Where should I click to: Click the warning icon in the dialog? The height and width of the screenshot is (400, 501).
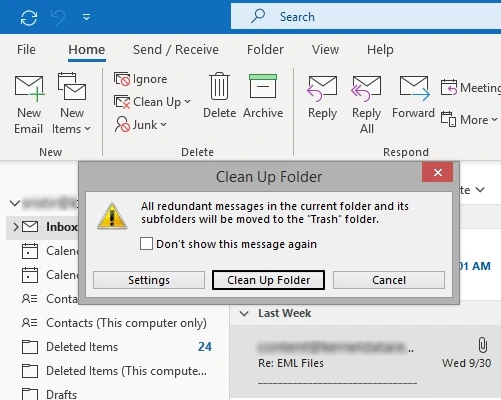(112, 216)
